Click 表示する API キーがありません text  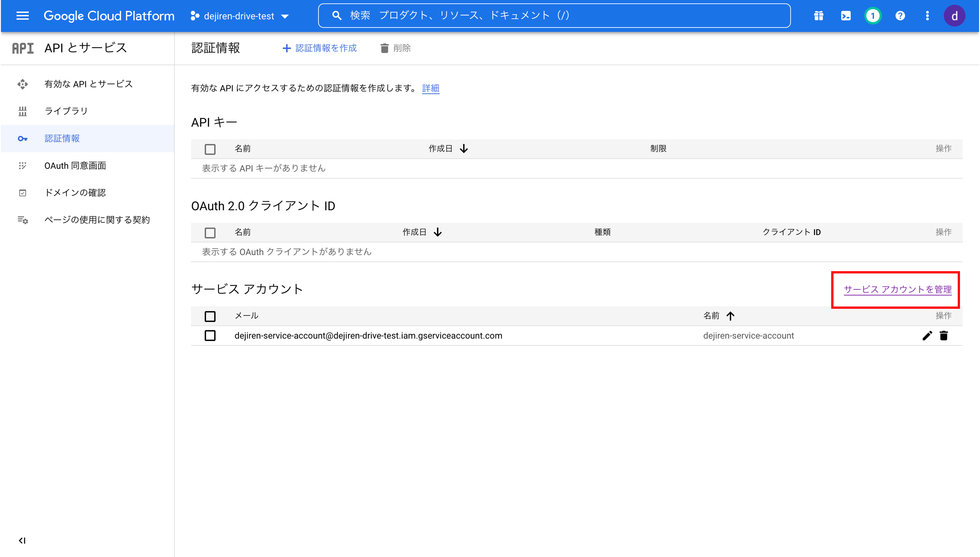[264, 168]
